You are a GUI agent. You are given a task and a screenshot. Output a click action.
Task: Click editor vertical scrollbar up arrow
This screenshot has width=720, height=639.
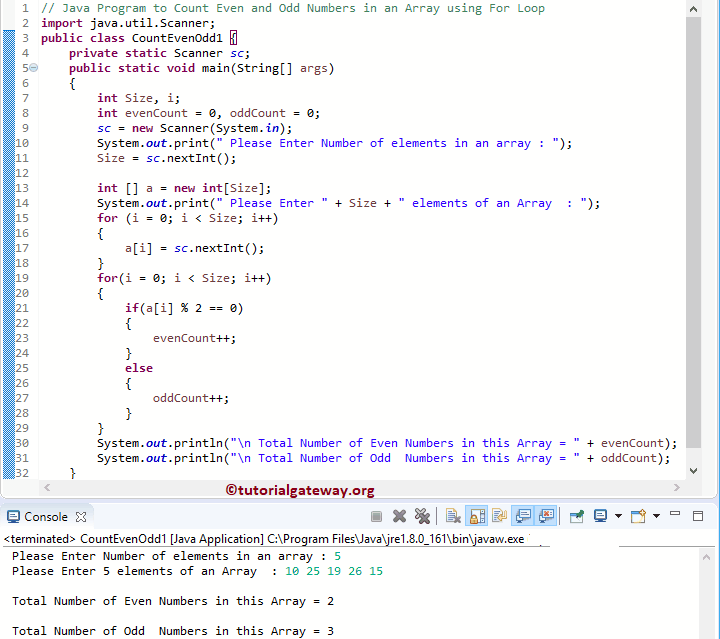click(x=693, y=9)
